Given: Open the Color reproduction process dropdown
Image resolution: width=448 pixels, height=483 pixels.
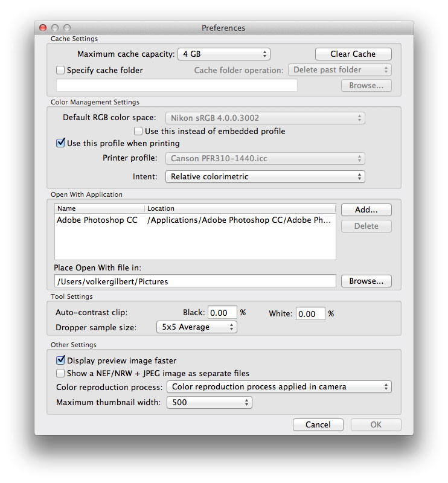Looking at the screenshot, I should click(279, 387).
